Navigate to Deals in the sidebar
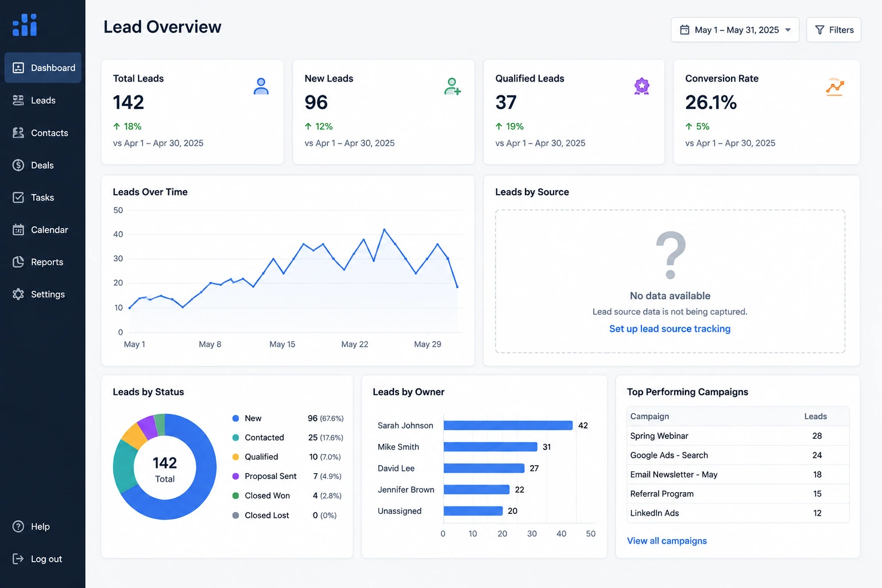 (x=43, y=165)
